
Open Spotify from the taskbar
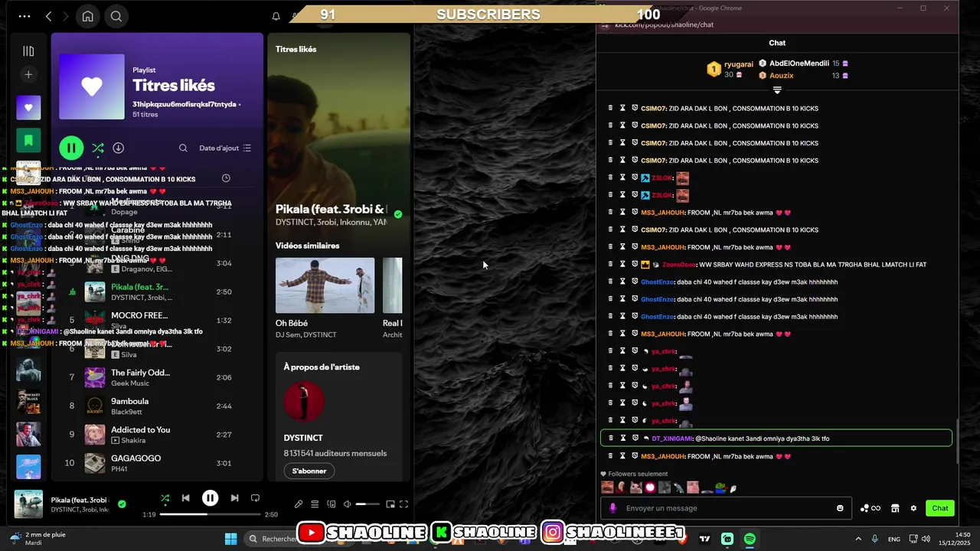pos(750,539)
